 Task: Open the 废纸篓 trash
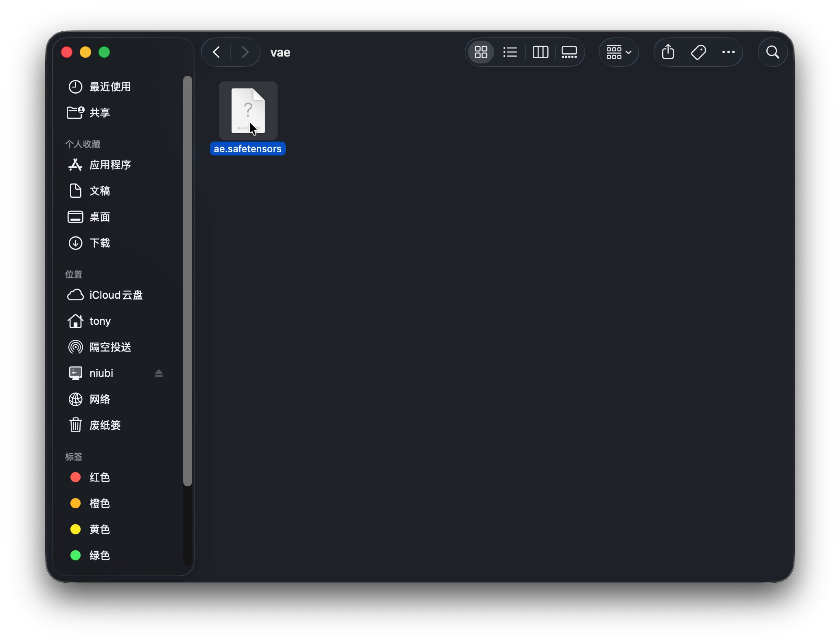[105, 425]
